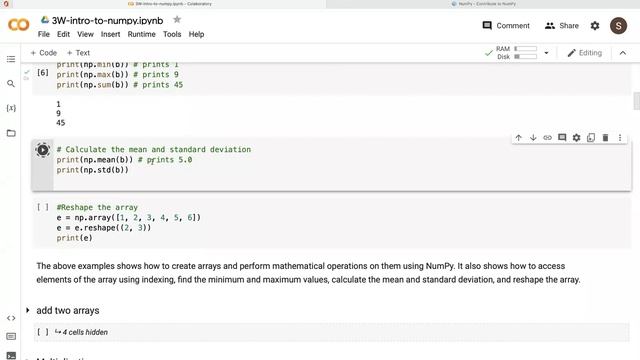Star the 3W-intro-to-numpy notebook
640x360 pixels.
[x=177, y=20]
